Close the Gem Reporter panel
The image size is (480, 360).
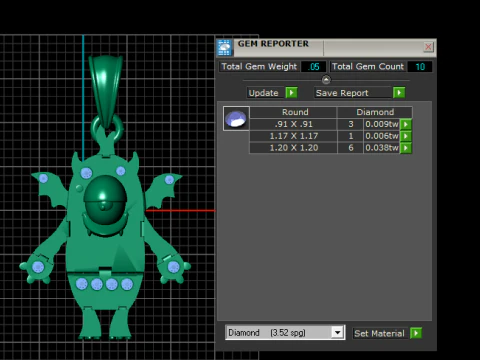tap(428, 47)
